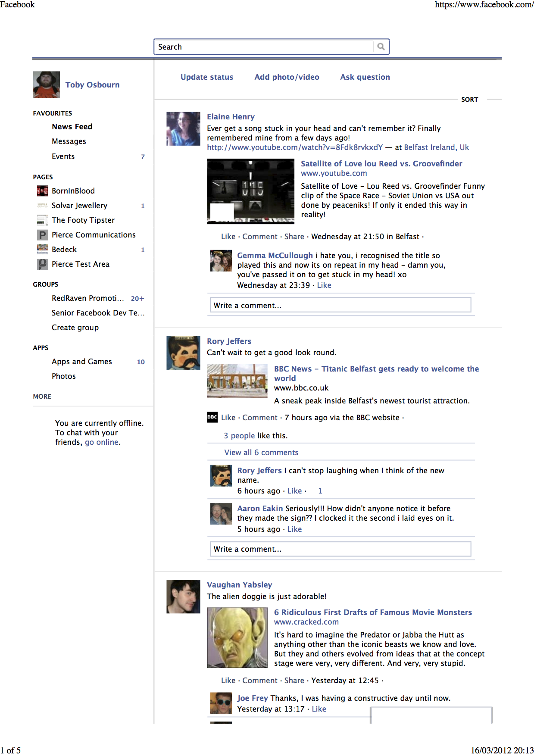Open www.youtube.com source link
The height and width of the screenshot is (756, 534).
334,173
